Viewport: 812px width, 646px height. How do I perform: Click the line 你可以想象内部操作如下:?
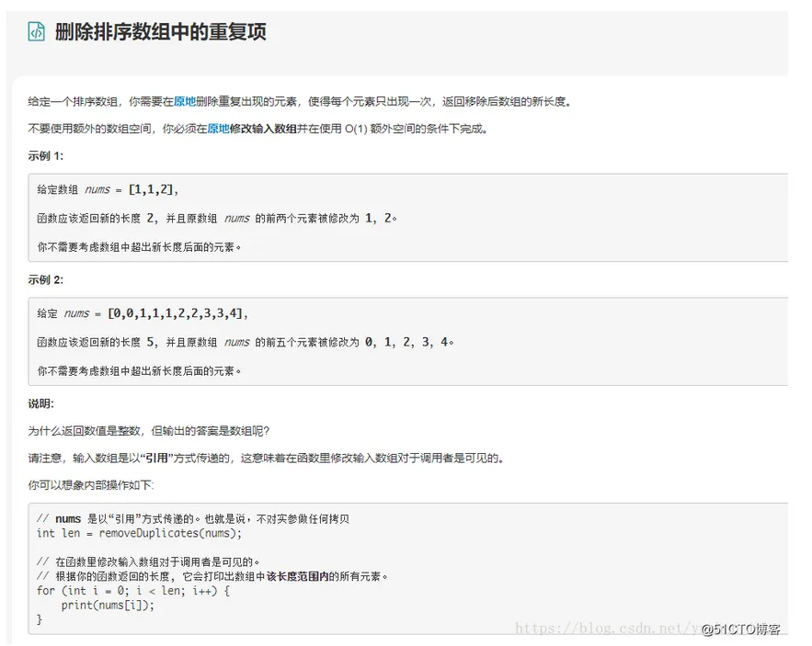91,485
